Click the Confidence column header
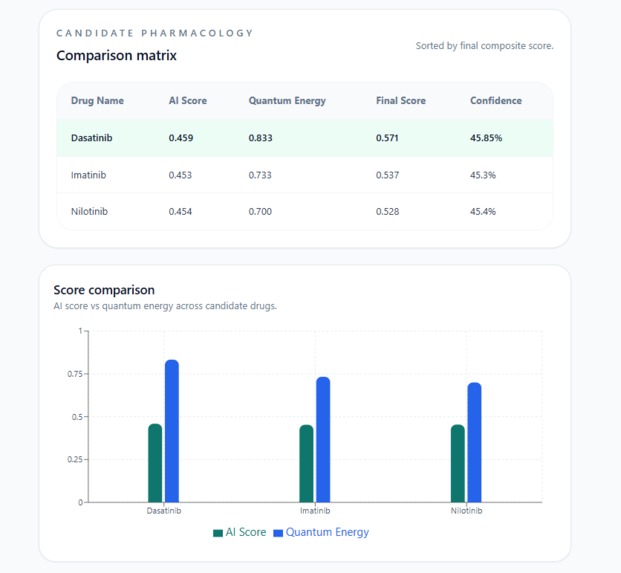The width and height of the screenshot is (621, 573). tap(496, 101)
